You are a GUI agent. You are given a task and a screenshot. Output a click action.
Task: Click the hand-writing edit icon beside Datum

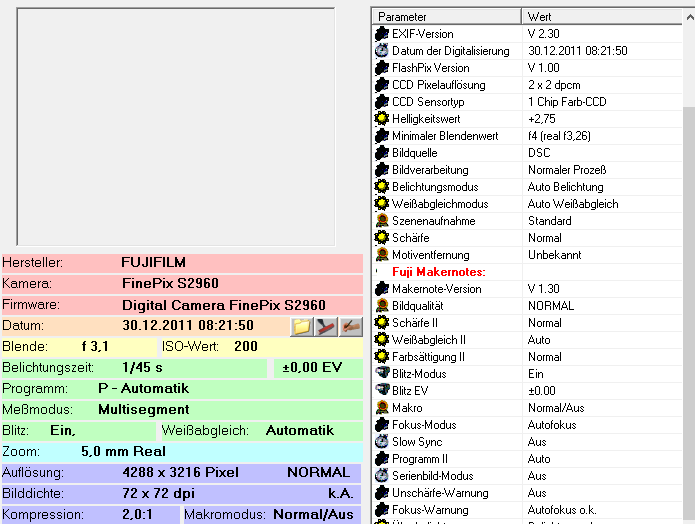click(x=351, y=327)
